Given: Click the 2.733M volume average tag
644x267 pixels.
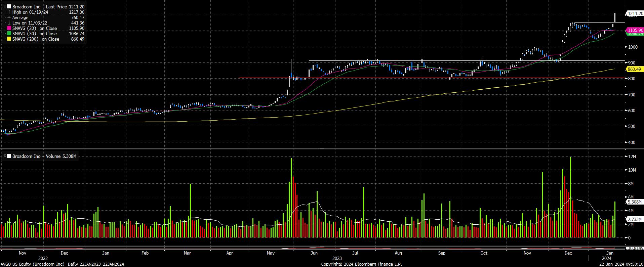Looking at the screenshot, I should tap(634, 219).
